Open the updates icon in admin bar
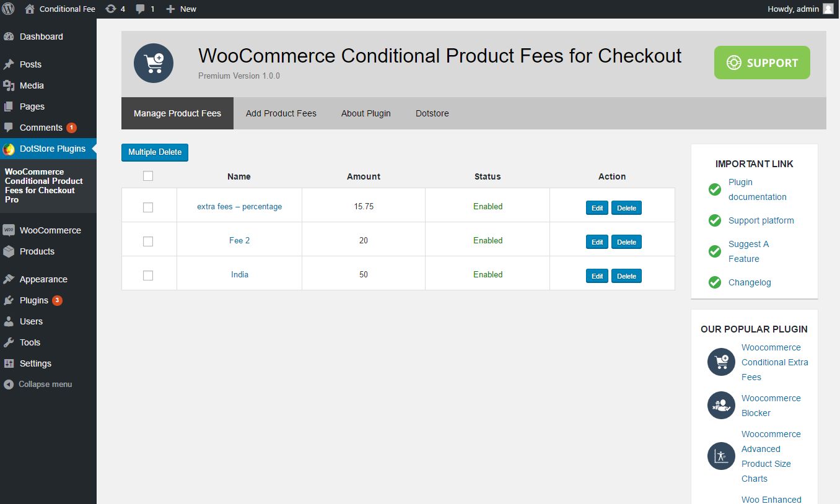This screenshot has width=840, height=504. (111, 9)
